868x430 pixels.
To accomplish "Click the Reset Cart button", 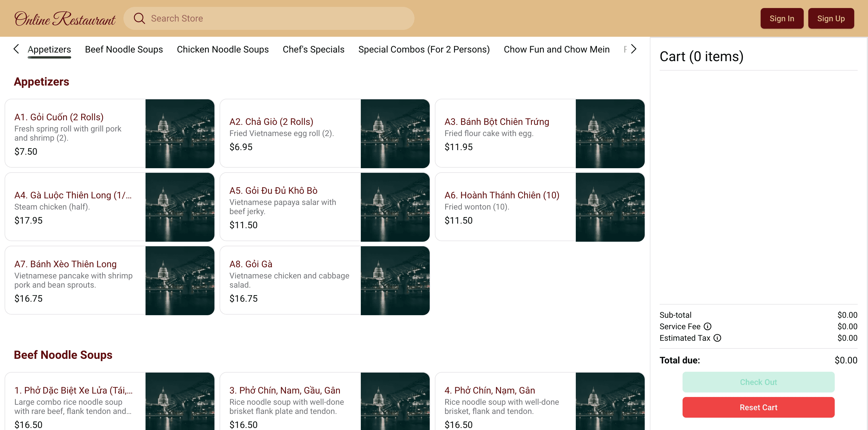I will tap(758, 407).
